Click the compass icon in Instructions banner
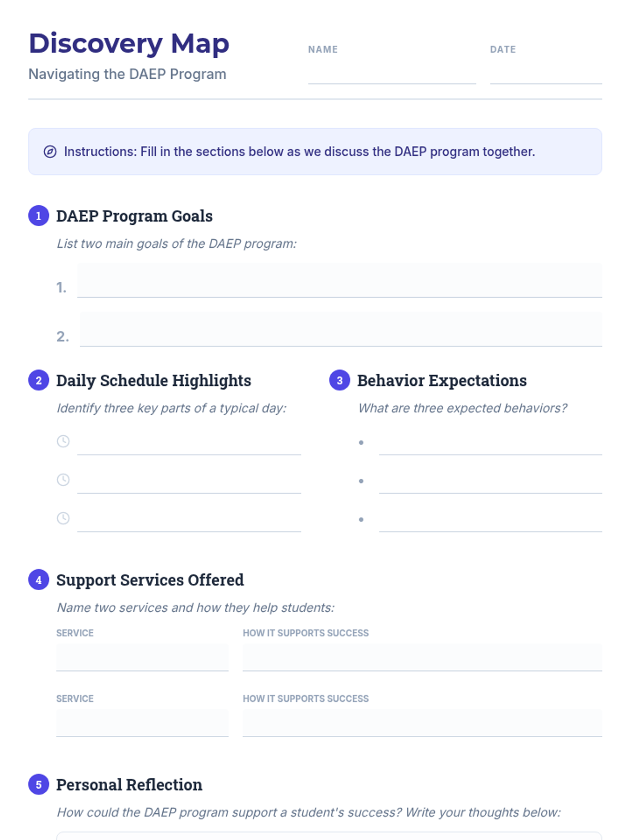630x840 pixels. click(x=50, y=152)
